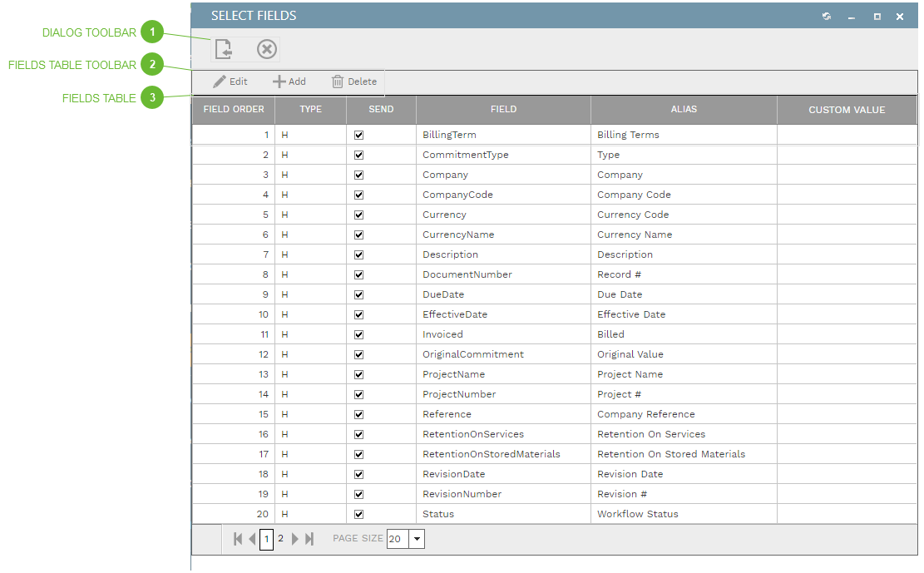
Task: Click the CUSTOM VALUE cell for DueDate
Action: [847, 294]
